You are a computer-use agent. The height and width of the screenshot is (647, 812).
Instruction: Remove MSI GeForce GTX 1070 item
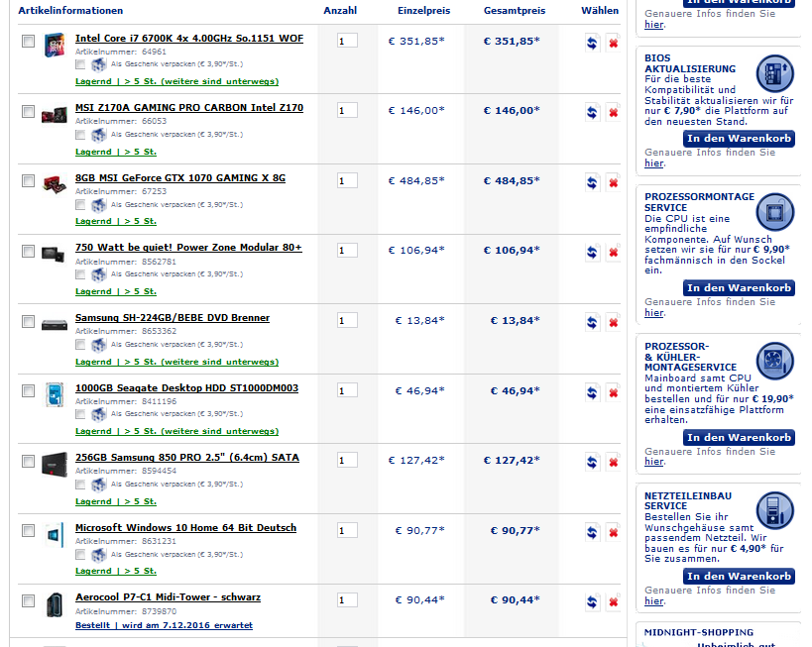point(613,182)
